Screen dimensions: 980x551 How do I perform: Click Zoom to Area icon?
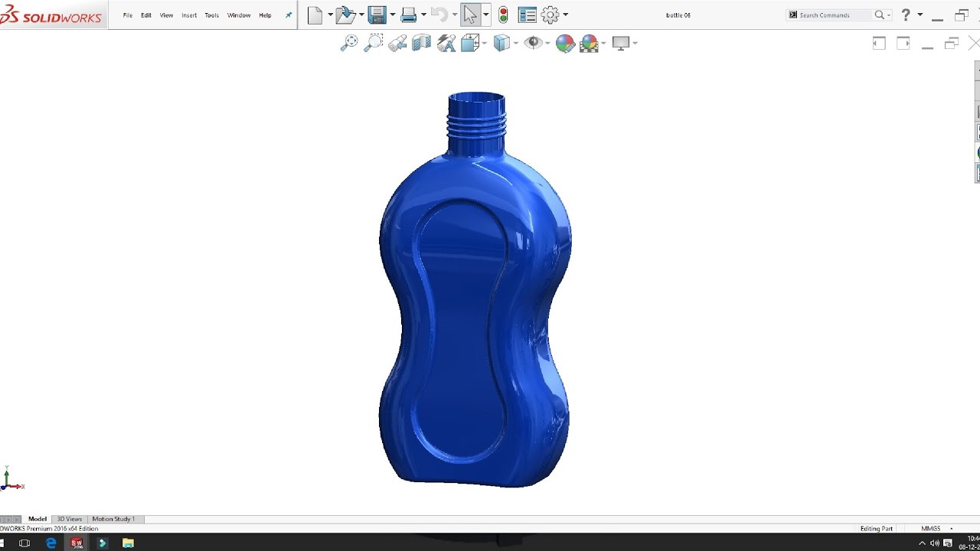click(374, 44)
